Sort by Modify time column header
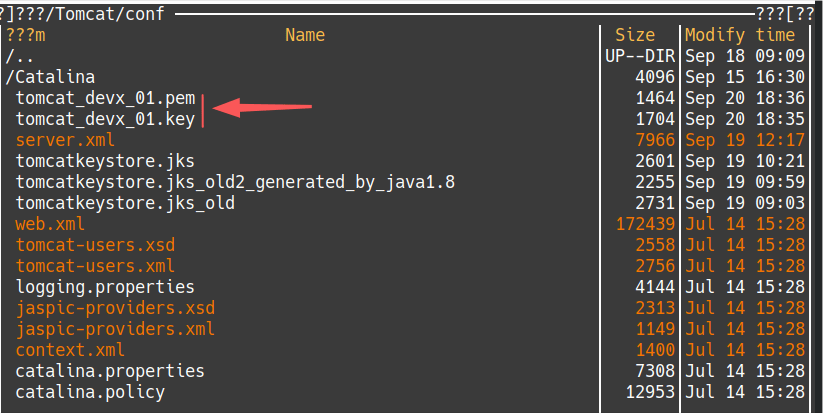The width and height of the screenshot is (823, 413). tap(740, 35)
